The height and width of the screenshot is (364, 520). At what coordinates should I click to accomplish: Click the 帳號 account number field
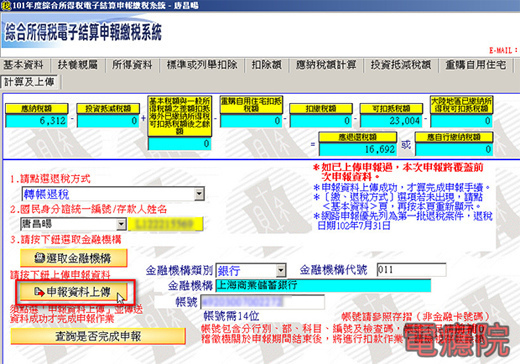coord(262,302)
